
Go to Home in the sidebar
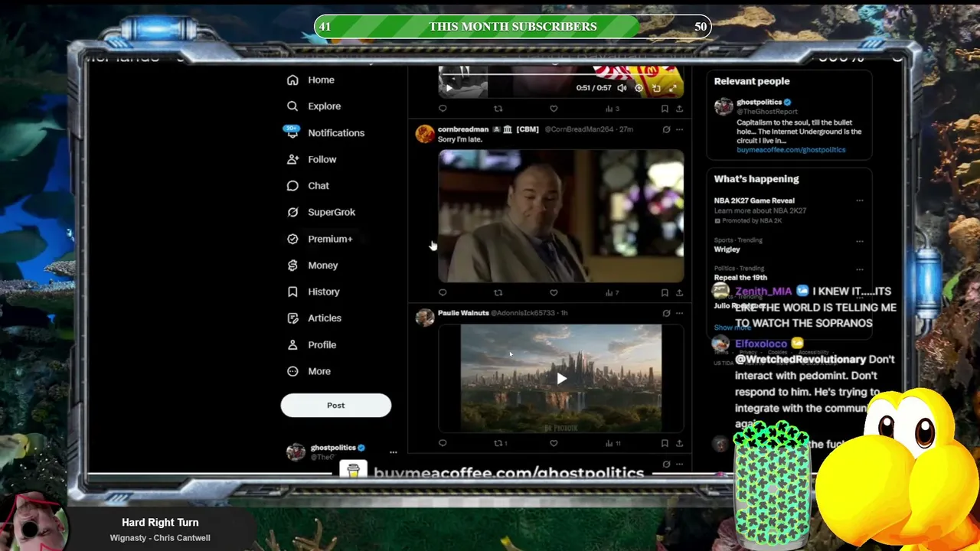[x=309, y=80]
